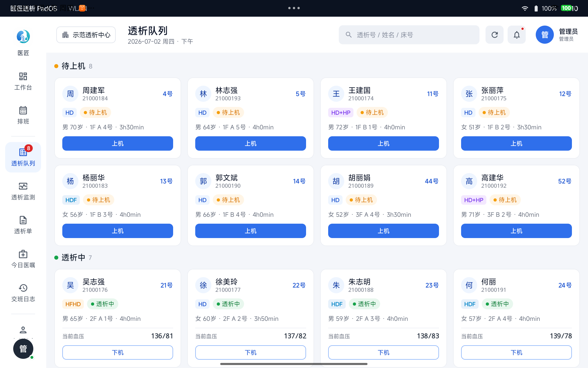The width and height of the screenshot is (588, 368).
Task: Click 吴志强's avatar icon
Action: (x=70, y=285)
